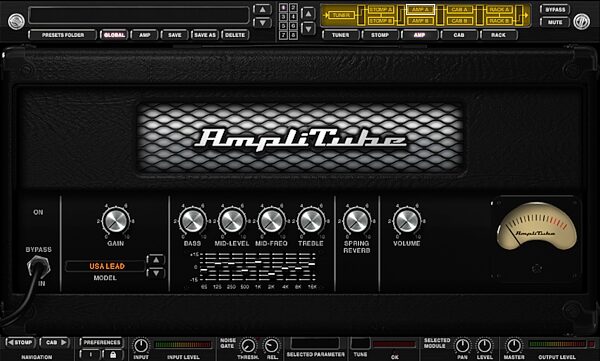
Task: Select routing configuration 1
Action: pos(283,8)
